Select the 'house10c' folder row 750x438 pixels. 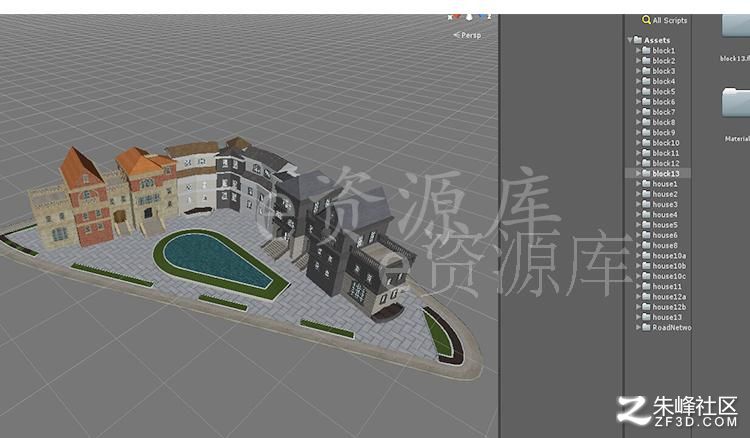(658, 276)
